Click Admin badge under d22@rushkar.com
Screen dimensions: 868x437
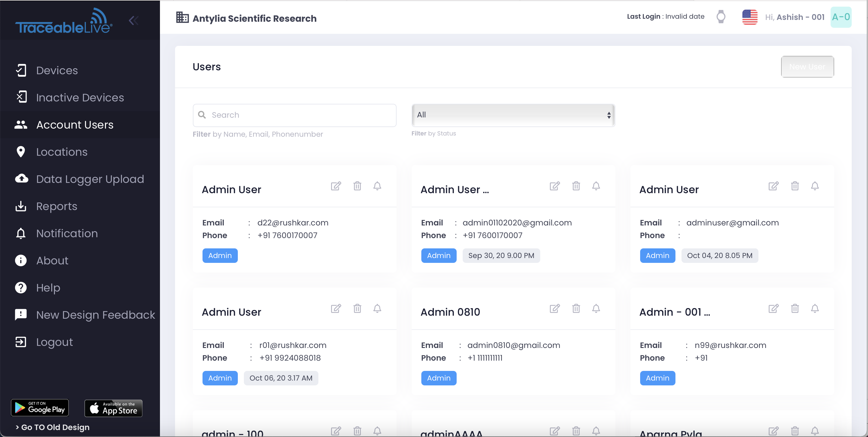coord(220,256)
